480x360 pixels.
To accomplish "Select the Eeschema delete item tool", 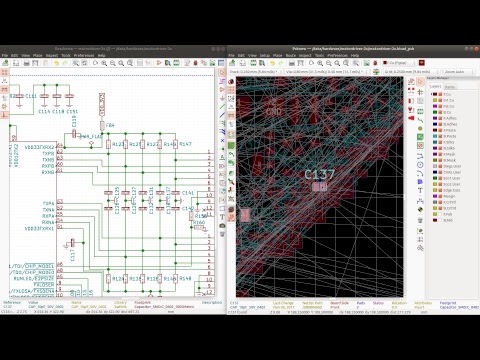I will pyautogui.click(x=222, y=234).
